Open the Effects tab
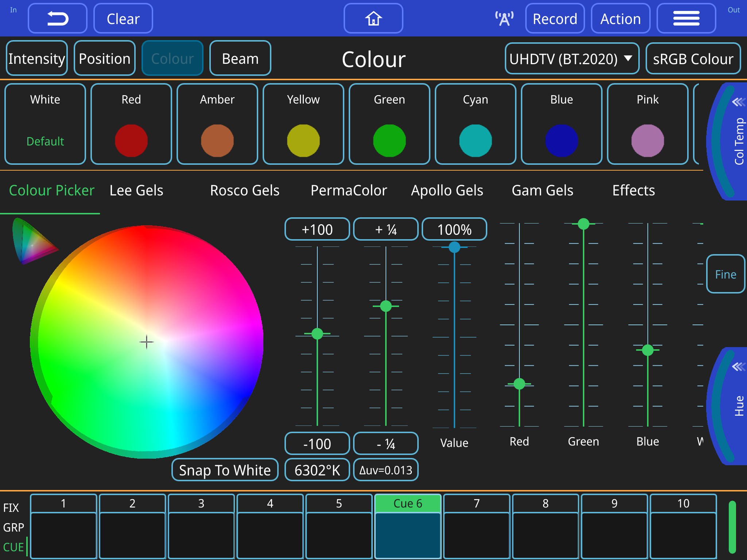The width and height of the screenshot is (747, 560). tap(634, 190)
